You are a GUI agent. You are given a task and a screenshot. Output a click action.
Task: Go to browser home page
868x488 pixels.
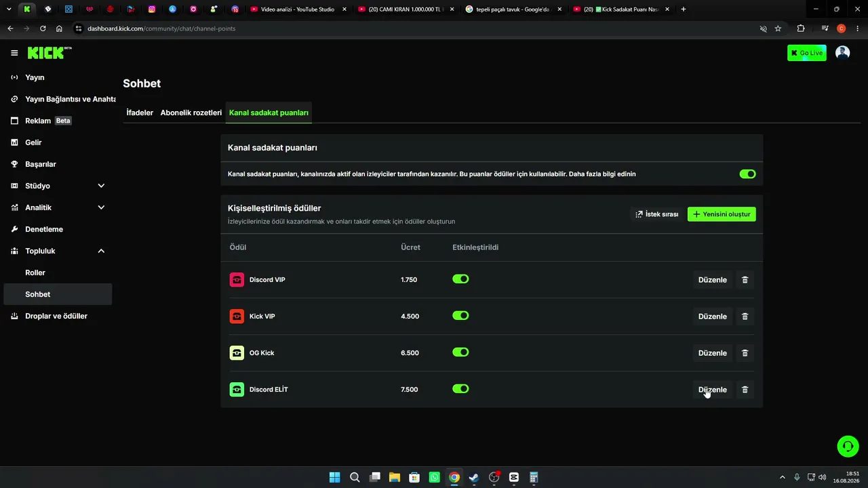(59, 28)
